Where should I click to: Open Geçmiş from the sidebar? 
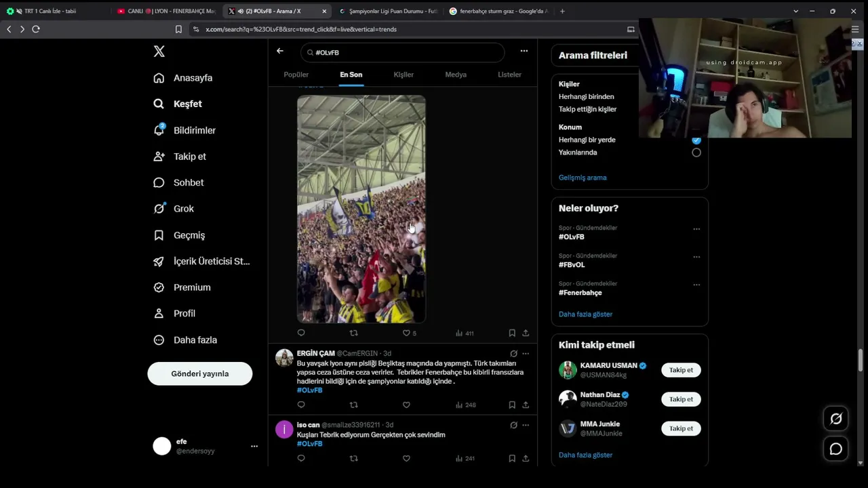click(179, 235)
